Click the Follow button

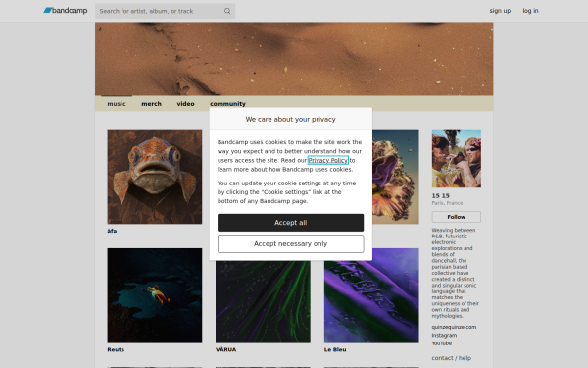[x=457, y=217]
